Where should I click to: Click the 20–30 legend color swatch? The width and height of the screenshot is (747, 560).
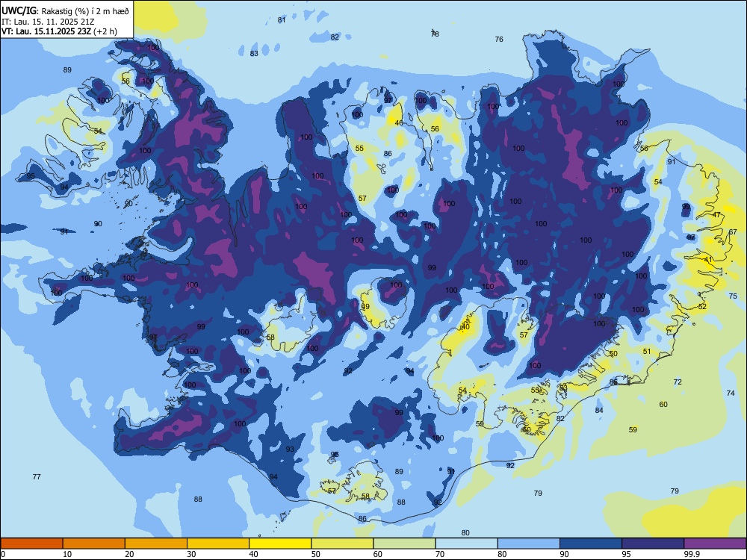coord(156,544)
